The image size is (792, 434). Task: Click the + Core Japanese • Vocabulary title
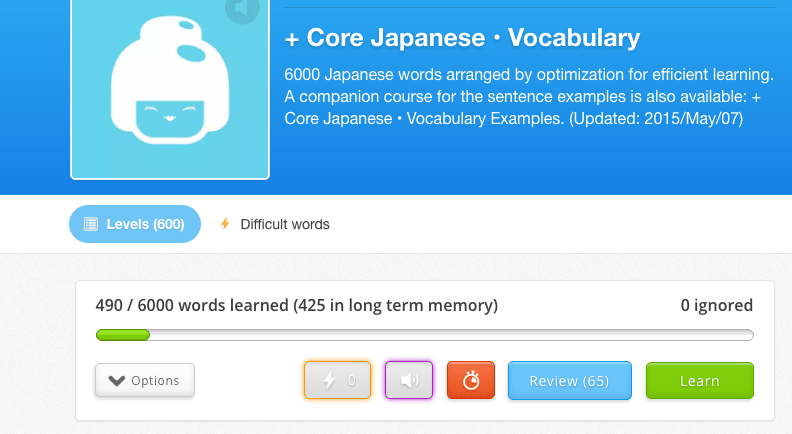[x=462, y=38]
